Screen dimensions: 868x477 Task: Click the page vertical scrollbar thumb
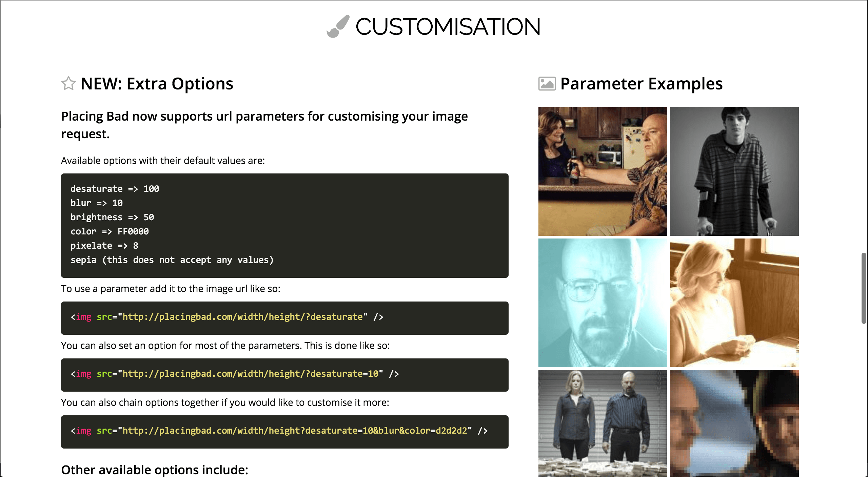point(864,288)
